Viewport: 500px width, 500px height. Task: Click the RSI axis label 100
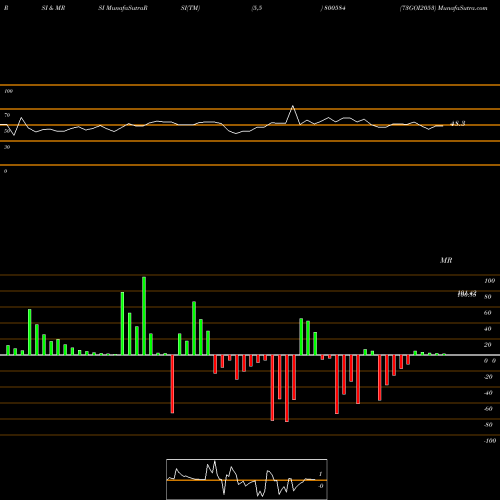pos(8,91)
